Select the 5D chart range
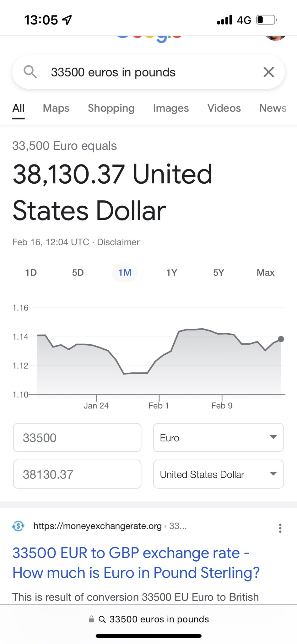297x644 pixels. point(78,273)
